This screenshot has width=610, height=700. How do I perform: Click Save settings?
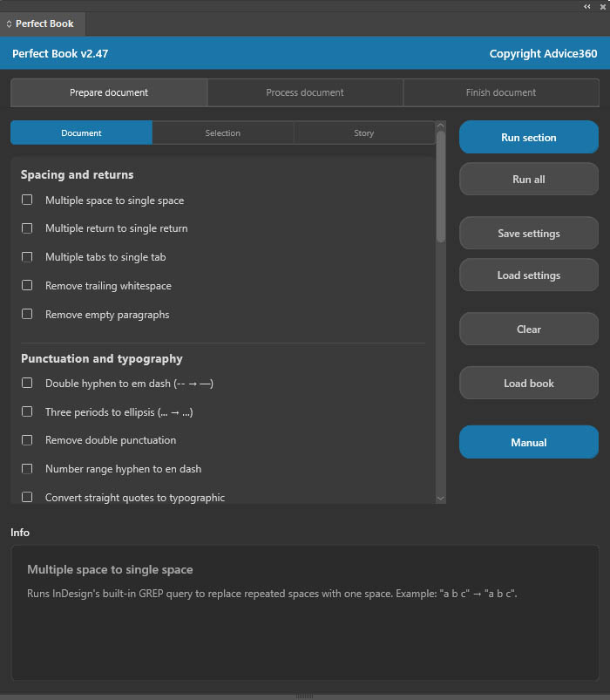(529, 233)
